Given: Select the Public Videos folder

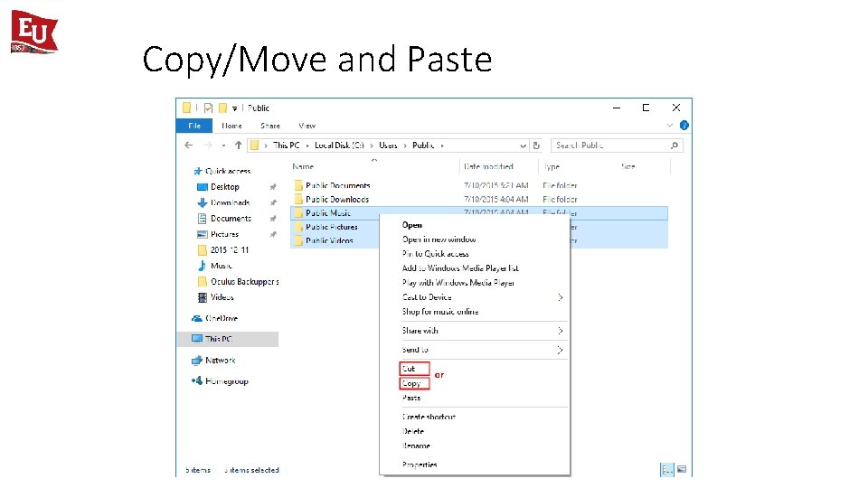Looking at the screenshot, I should (329, 240).
